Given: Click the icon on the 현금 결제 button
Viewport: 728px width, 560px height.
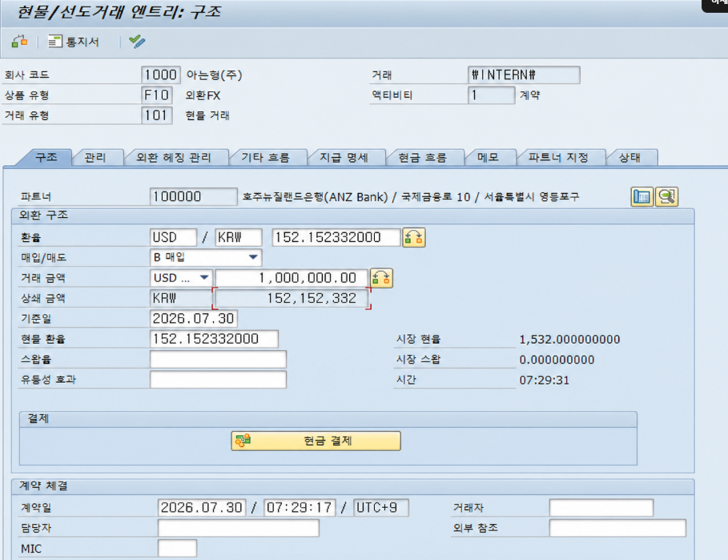Looking at the screenshot, I should [x=243, y=440].
